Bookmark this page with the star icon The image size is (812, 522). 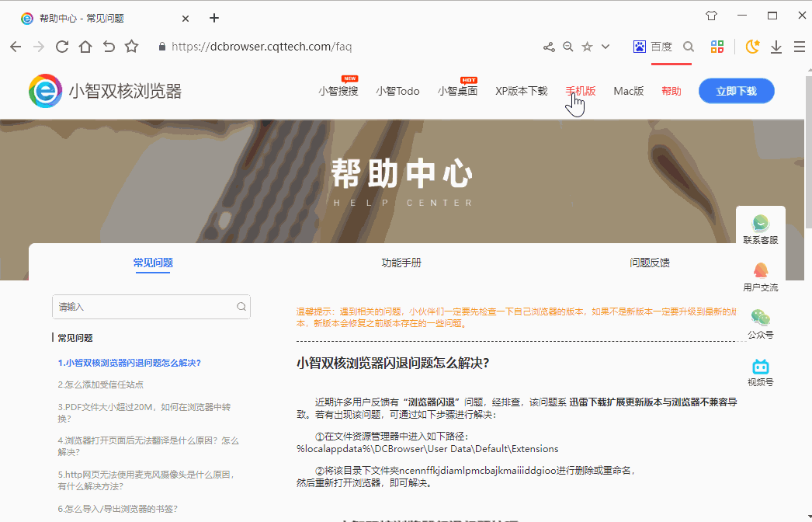click(587, 47)
